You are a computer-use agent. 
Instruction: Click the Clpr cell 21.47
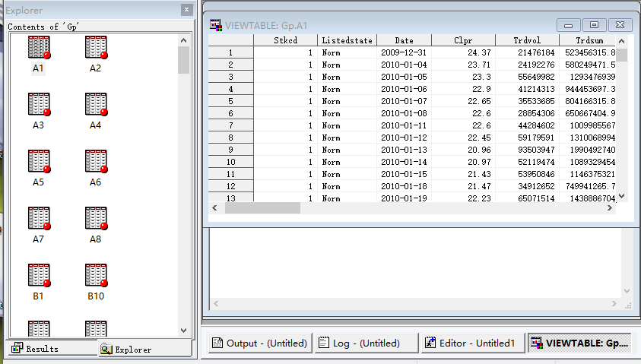(463, 186)
